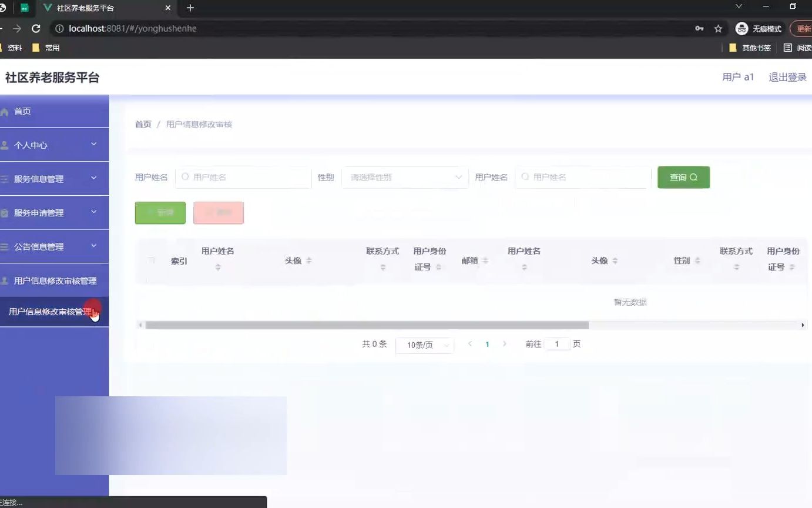The image size is (812, 508).
Task: Sort 头像 column left of first 联系方式
Action: pyautogui.click(x=309, y=260)
